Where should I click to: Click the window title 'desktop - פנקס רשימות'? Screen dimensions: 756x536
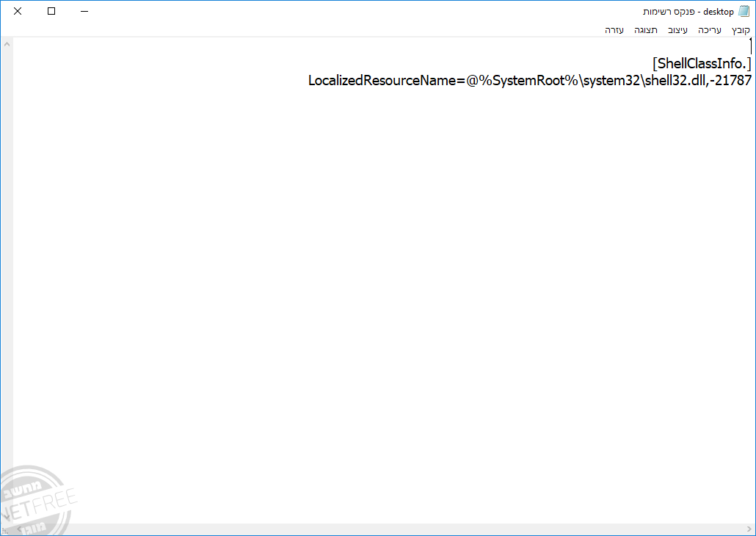688,12
